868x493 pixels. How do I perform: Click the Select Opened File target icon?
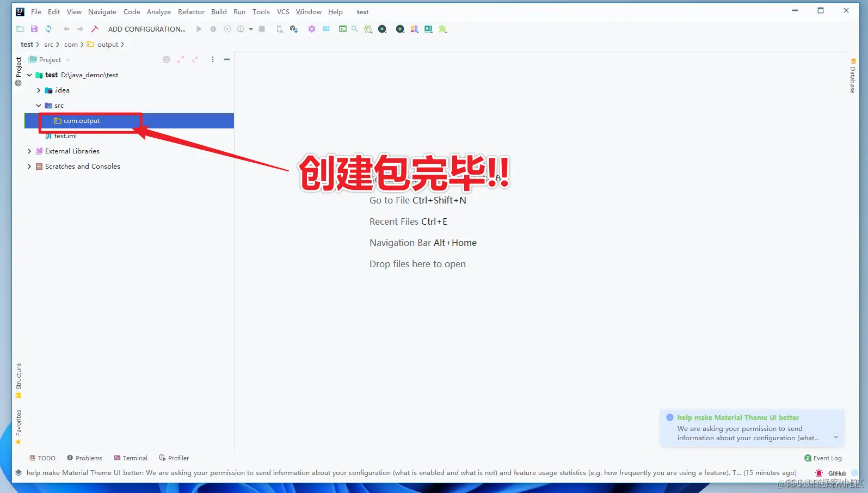point(167,59)
